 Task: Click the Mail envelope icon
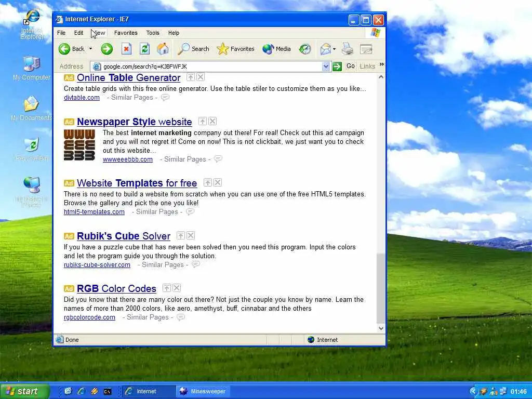point(325,49)
